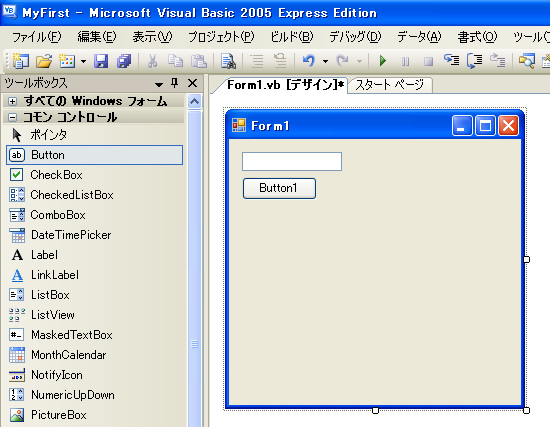This screenshot has height=429, width=551.
Task: Click the Form1 title bar icon
Action: coord(239,125)
